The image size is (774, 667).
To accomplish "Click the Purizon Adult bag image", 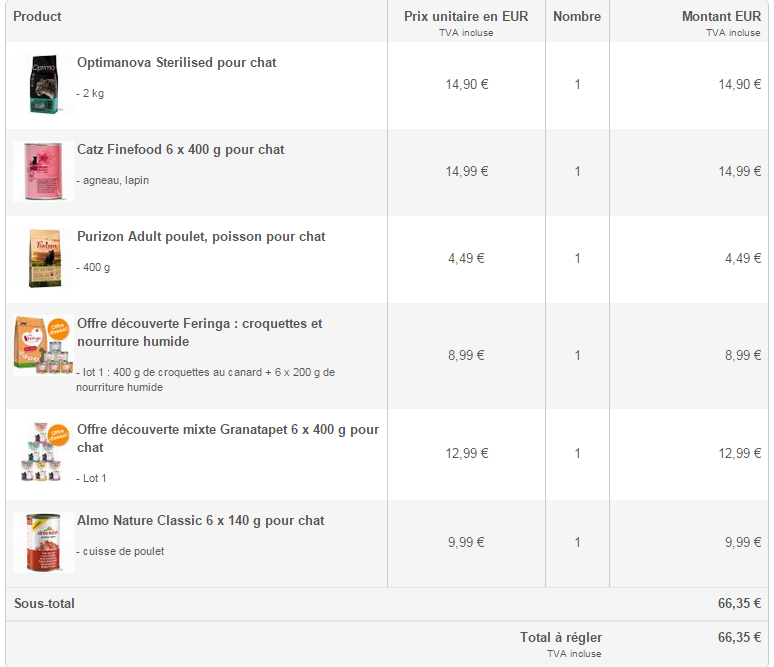I will click(x=43, y=258).
